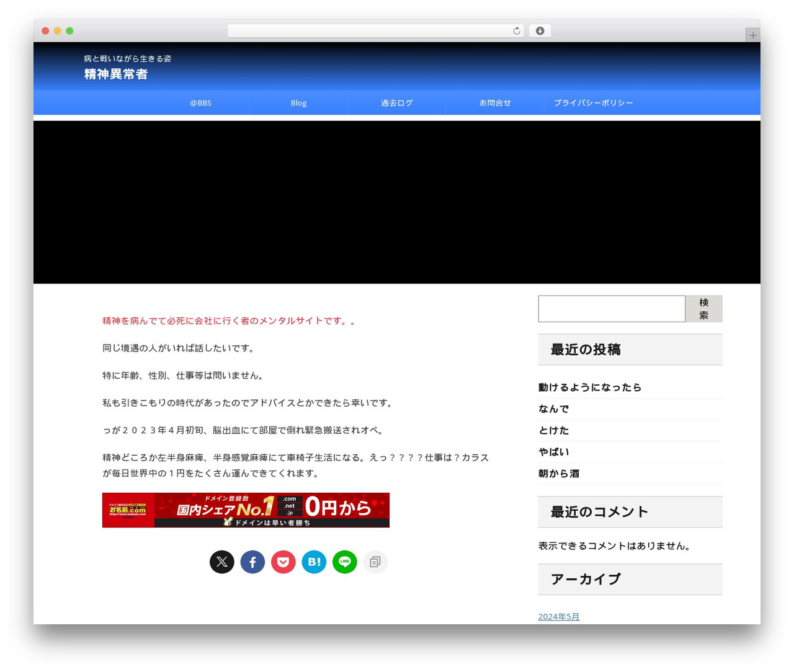The image size is (794, 672).
Task: Click the tagline 病と戦いながら生きる姿
Action: click(128, 58)
